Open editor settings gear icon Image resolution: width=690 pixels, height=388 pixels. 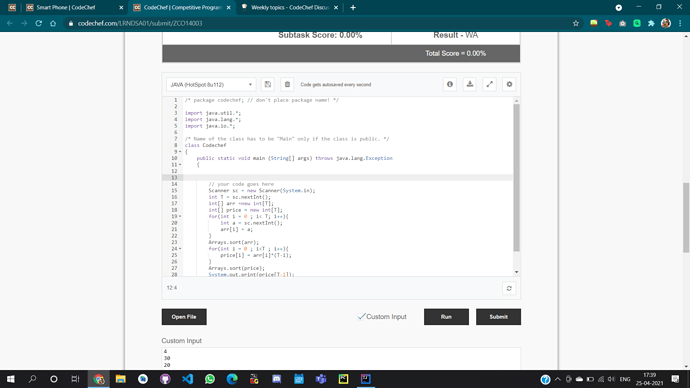[509, 84]
